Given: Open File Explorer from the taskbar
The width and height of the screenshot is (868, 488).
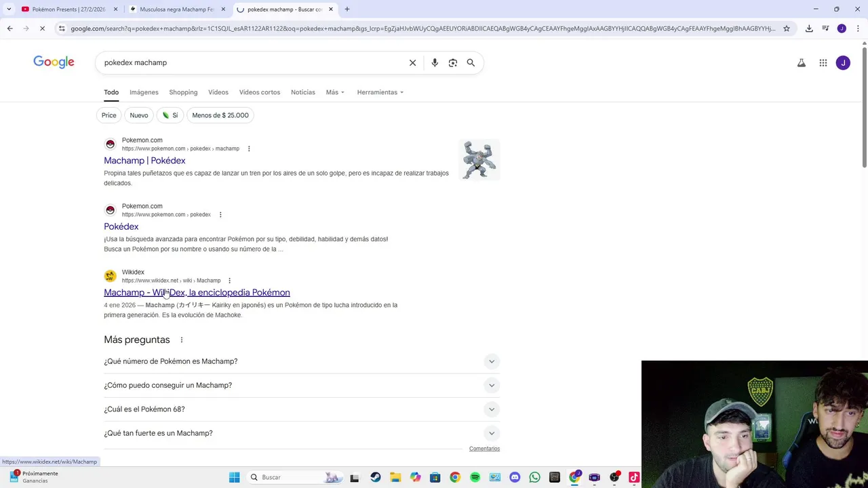Looking at the screenshot, I should (x=395, y=477).
